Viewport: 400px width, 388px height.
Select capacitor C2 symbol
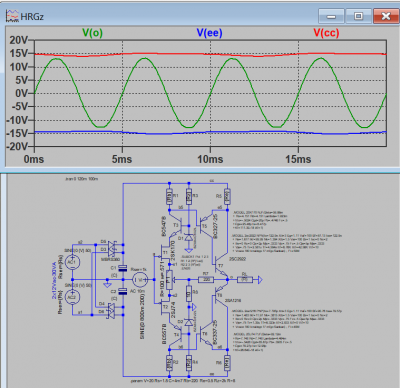point(123,291)
